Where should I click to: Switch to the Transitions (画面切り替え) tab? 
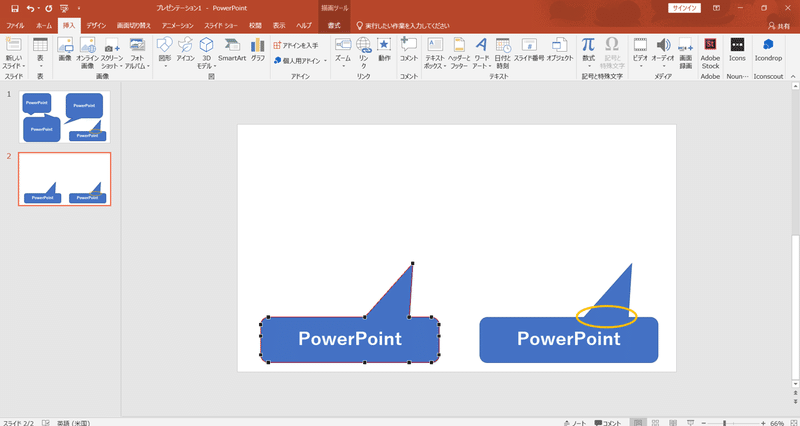(134, 26)
